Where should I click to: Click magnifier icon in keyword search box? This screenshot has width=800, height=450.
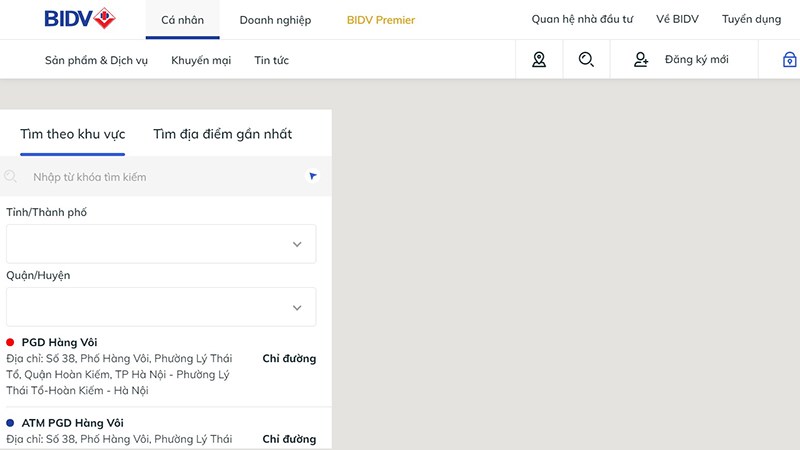[10, 177]
